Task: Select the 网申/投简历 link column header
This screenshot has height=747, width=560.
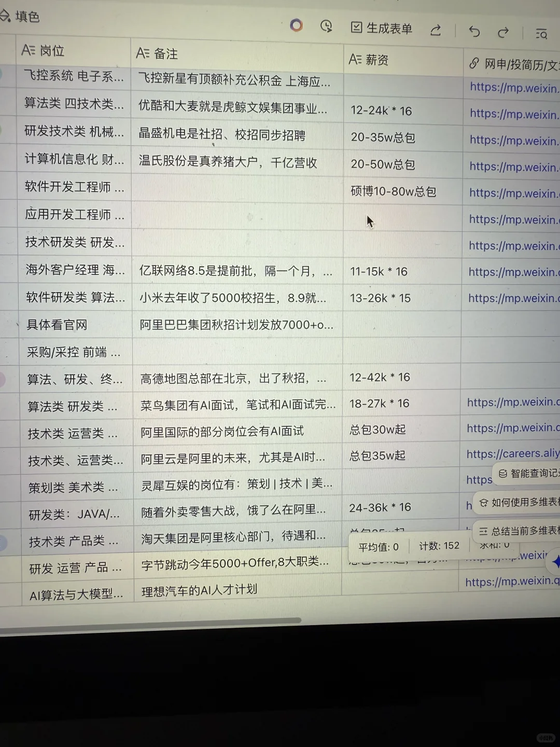Action: tap(512, 64)
